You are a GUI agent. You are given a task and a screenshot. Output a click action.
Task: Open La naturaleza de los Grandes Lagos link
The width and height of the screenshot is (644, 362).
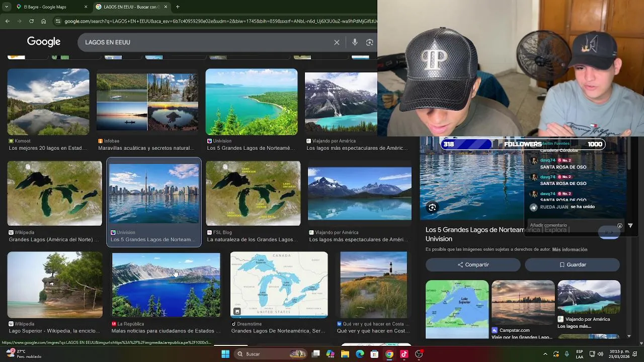point(253,239)
